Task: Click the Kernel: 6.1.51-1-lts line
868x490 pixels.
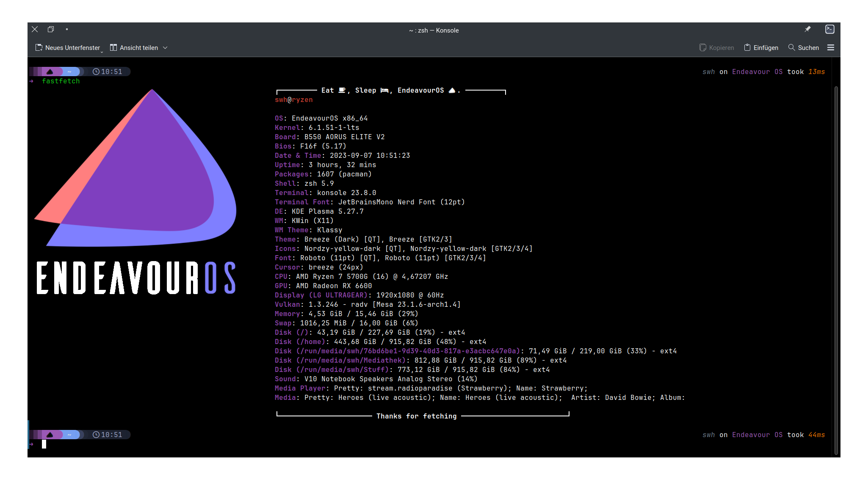Action: click(x=317, y=128)
